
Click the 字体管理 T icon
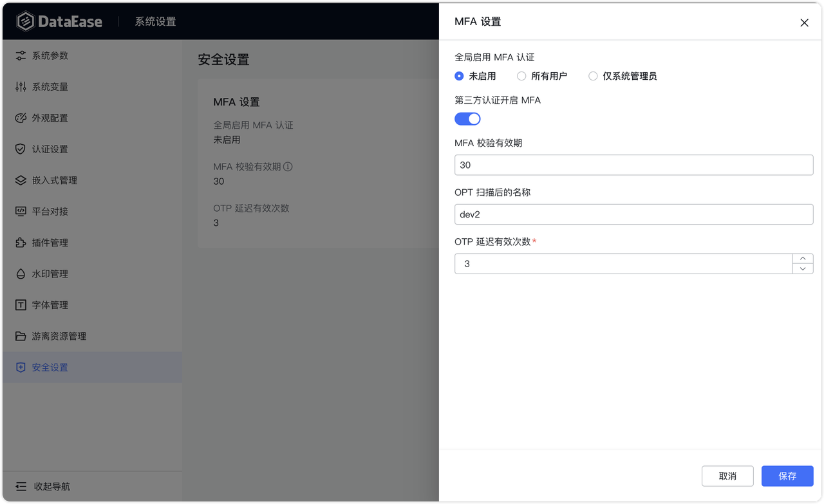click(21, 305)
